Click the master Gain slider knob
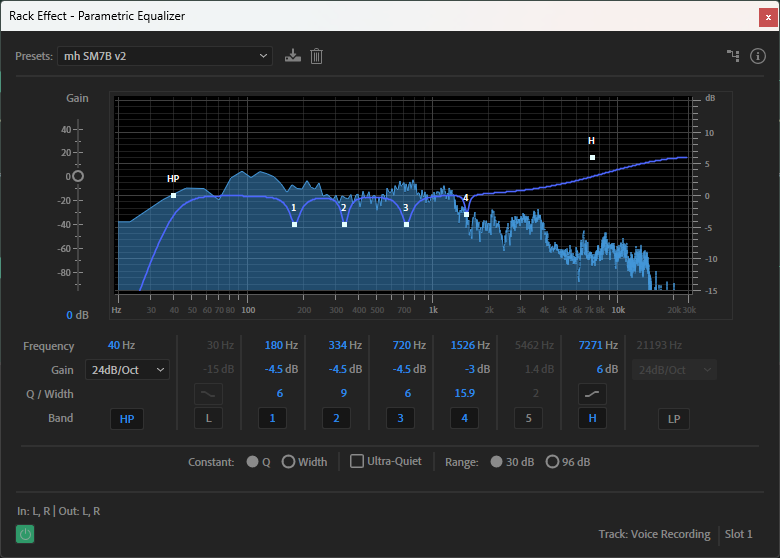780x558 pixels. [x=78, y=177]
